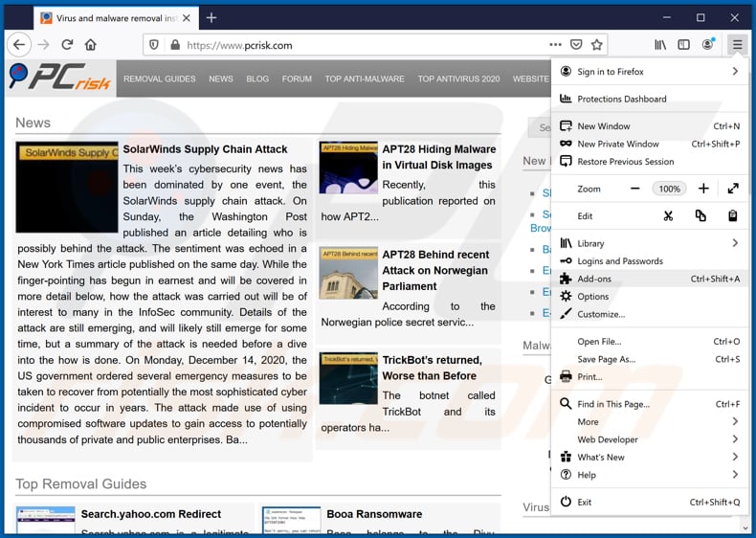The image size is (756, 538).
Task: Open TrickBot's returned article link
Action: click(x=432, y=369)
